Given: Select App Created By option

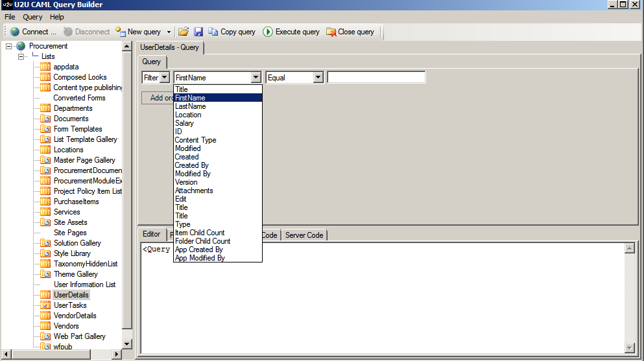Looking at the screenshot, I should pos(218,250).
